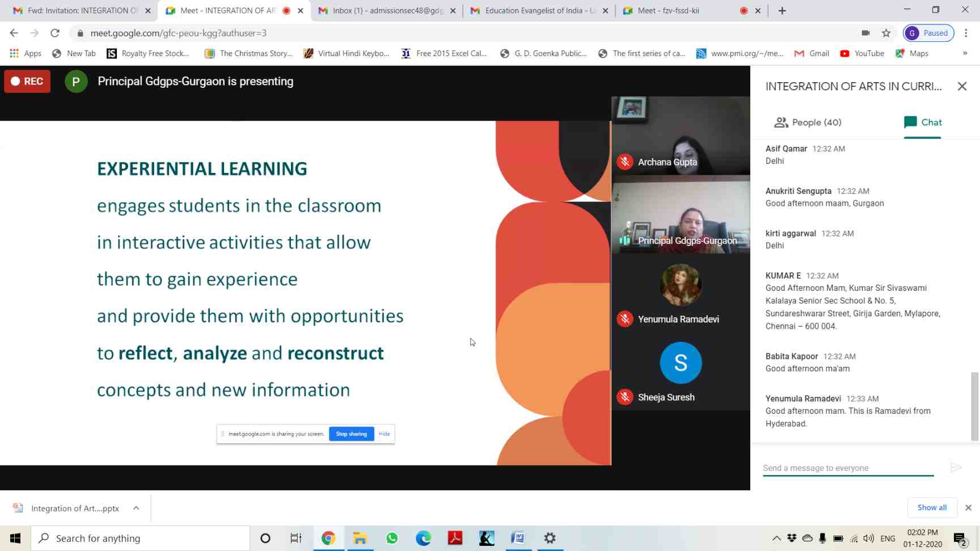Expand download options chevron for pptx
This screenshot has height=551, width=980.
(136, 508)
